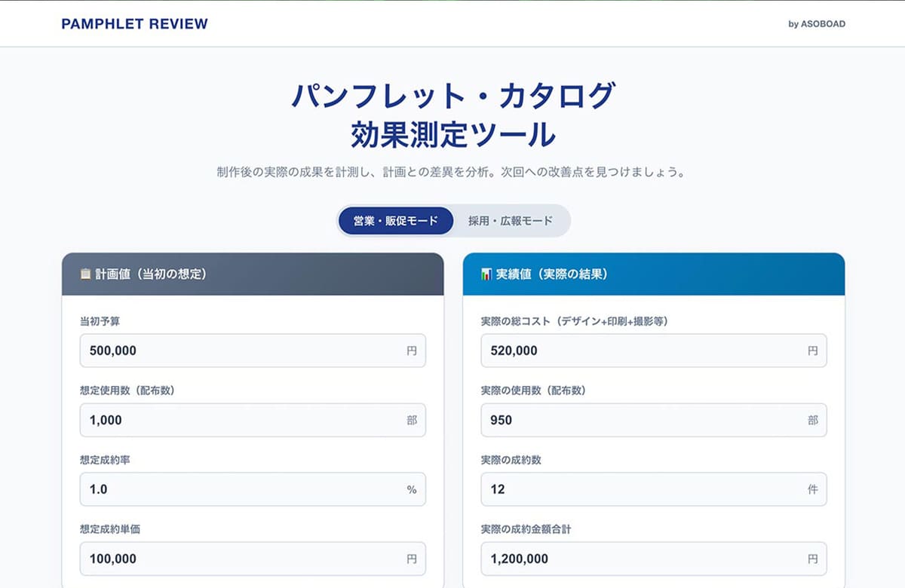Click the subtitle starting with 制作後の実際の成果

click(x=452, y=172)
